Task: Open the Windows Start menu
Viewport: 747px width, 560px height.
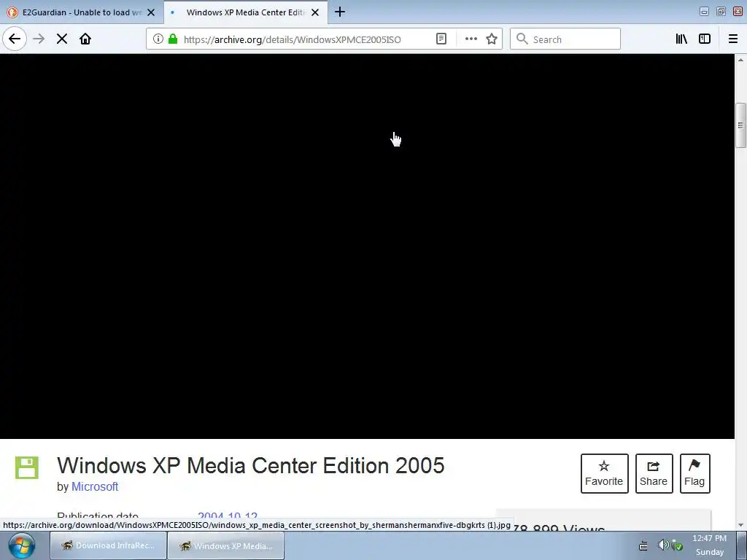Action: [21, 545]
